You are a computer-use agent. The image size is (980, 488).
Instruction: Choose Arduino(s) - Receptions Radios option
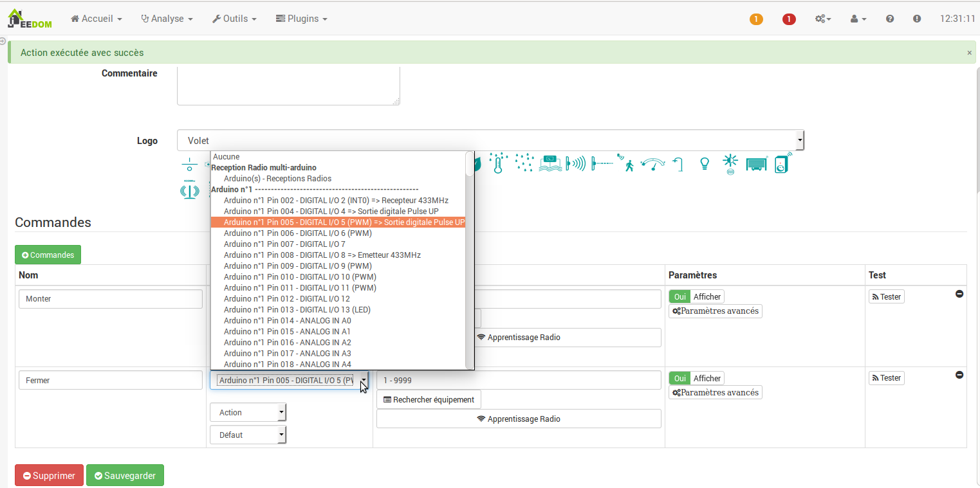click(x=338, y=178)
